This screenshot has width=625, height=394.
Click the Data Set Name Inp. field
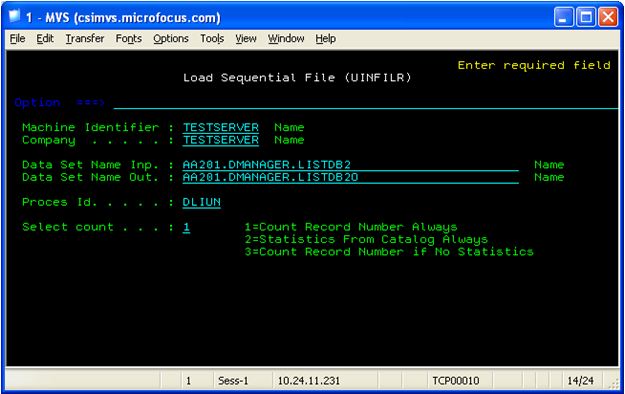tap(350, 165)
